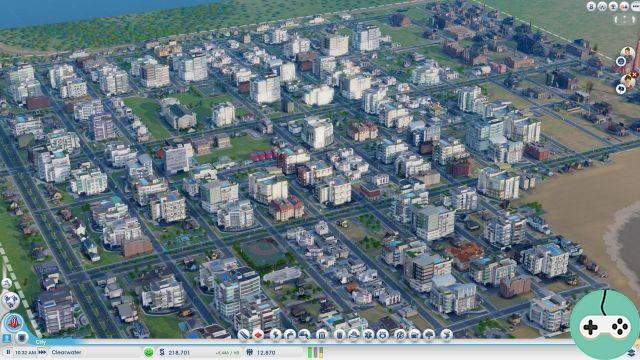This screenshot has width=640, height=360.
Task: Open the blue city info icon
Action: tap(7, 338)
